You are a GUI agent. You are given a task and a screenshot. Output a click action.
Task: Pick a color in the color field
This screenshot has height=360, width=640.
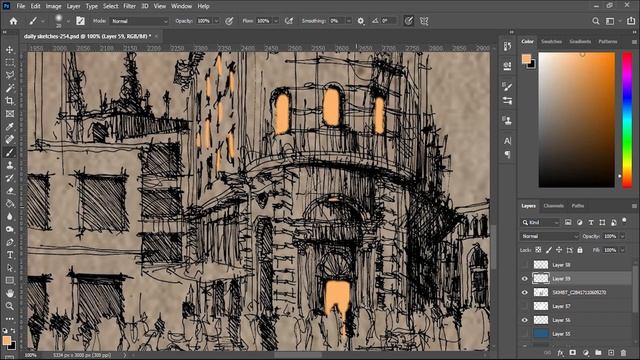[x=577, y=120]
